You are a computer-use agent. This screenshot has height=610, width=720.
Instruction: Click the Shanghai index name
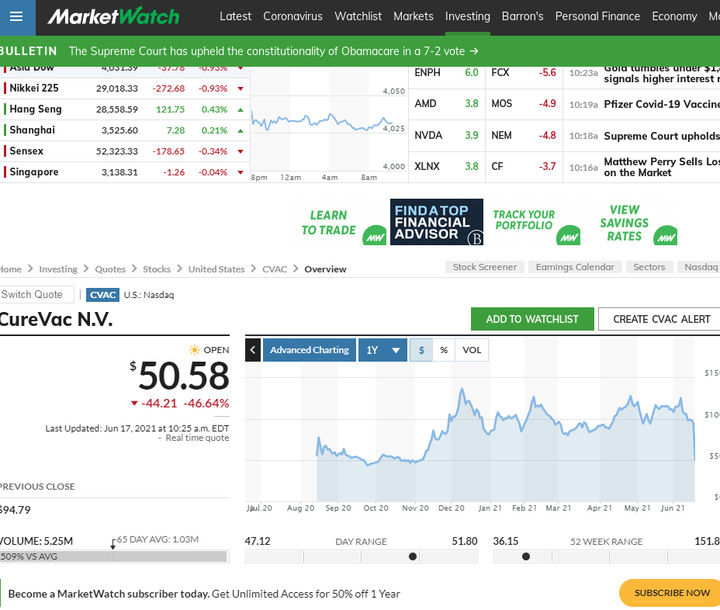[32, 130]
